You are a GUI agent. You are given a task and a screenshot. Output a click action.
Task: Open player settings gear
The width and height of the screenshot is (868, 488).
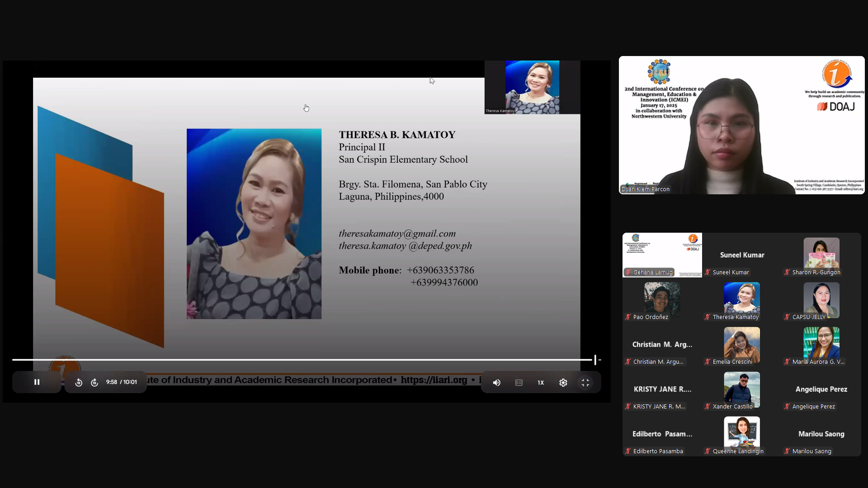563,383
